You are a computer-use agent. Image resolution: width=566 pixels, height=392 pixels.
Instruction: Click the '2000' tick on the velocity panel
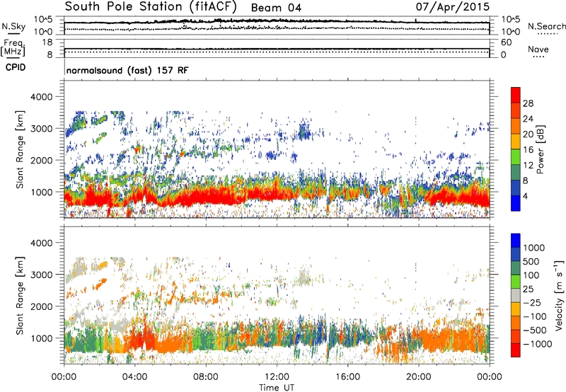coord(41,306)
